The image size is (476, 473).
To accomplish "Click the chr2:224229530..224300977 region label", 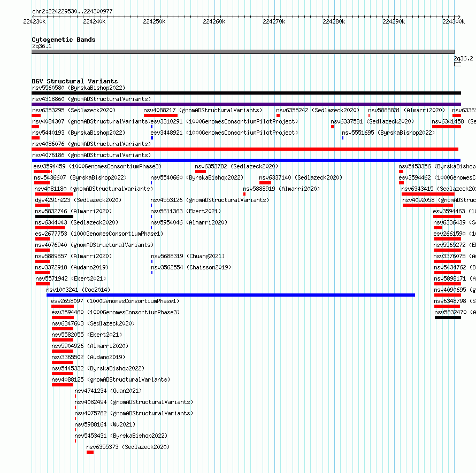I will coord(72,11).
